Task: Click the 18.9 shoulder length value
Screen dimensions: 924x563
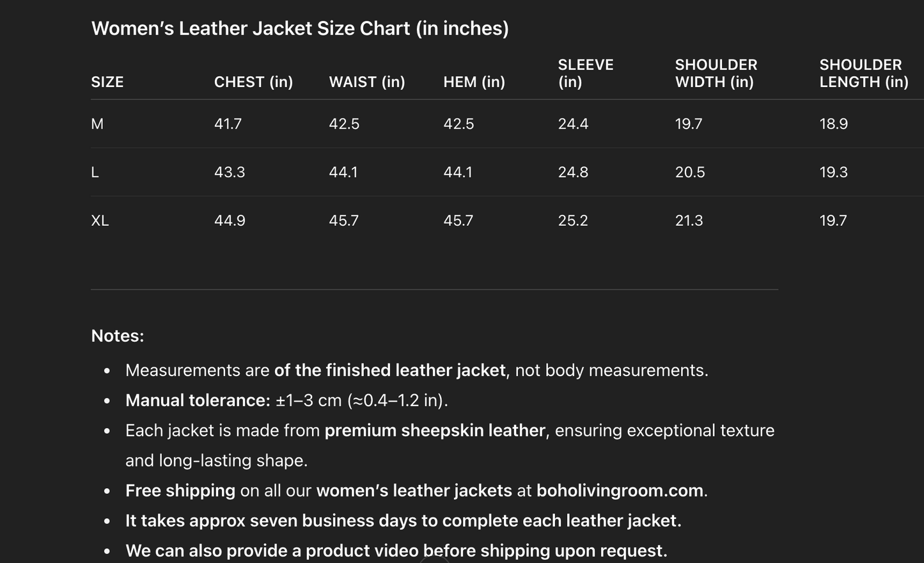Action: (x=833, y=124)
